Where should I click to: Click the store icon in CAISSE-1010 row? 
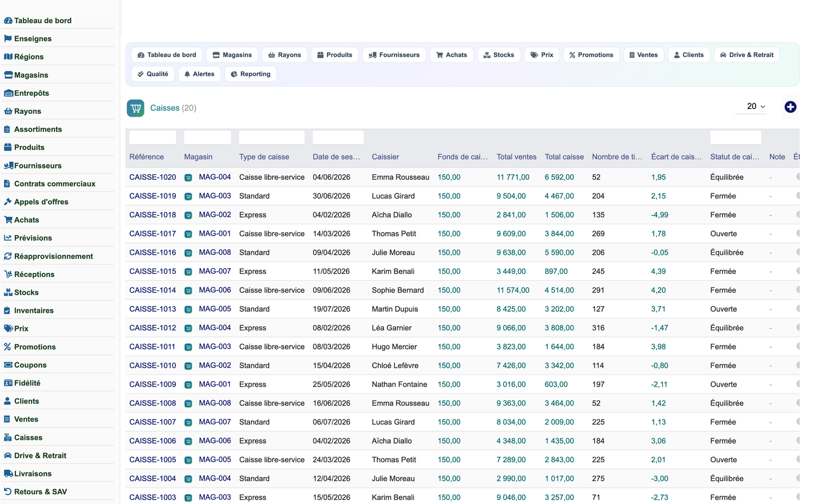click(x=188, y=366)
